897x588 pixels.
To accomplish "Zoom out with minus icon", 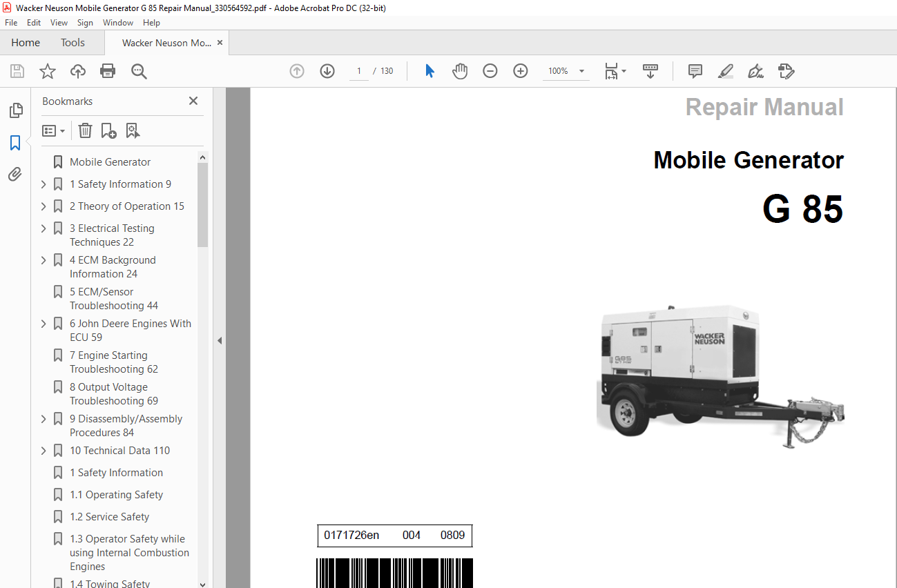I will pos(490,71).
